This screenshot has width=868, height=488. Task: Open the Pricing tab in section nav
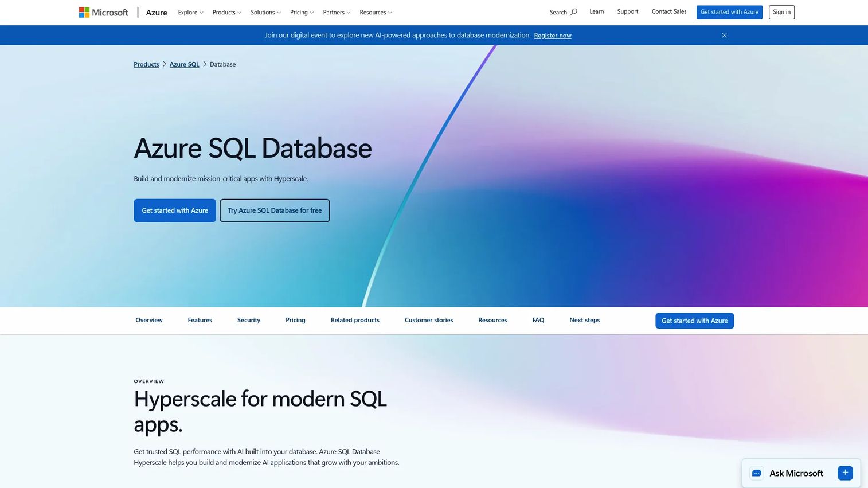(295, 320)
